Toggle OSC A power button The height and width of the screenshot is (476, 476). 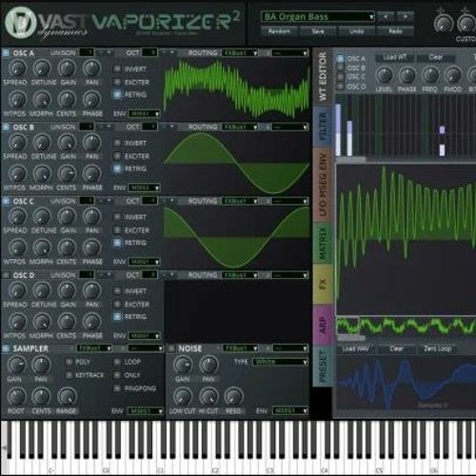[6, 52]
